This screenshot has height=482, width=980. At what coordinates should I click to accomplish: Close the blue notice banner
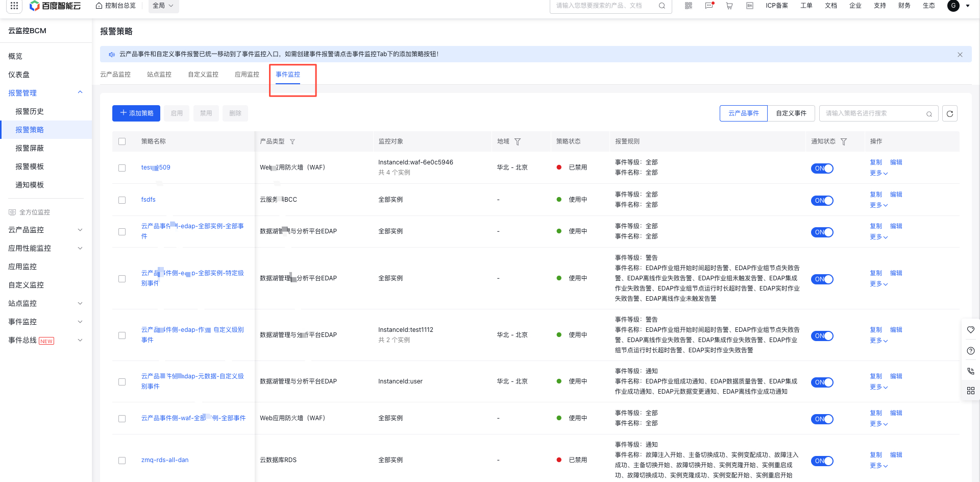960,55
